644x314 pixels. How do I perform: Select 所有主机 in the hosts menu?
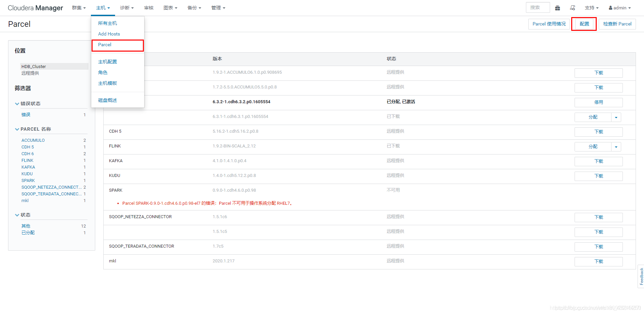(107, 23)
